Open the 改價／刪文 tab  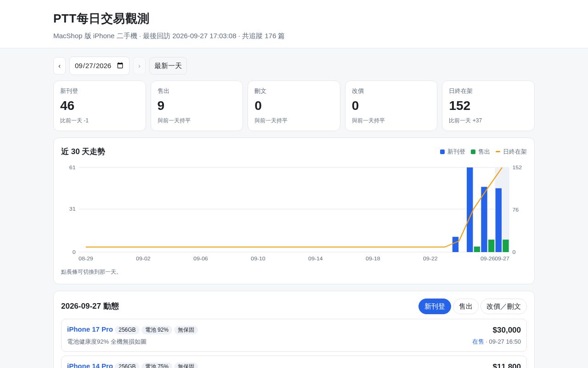(503, 306)
